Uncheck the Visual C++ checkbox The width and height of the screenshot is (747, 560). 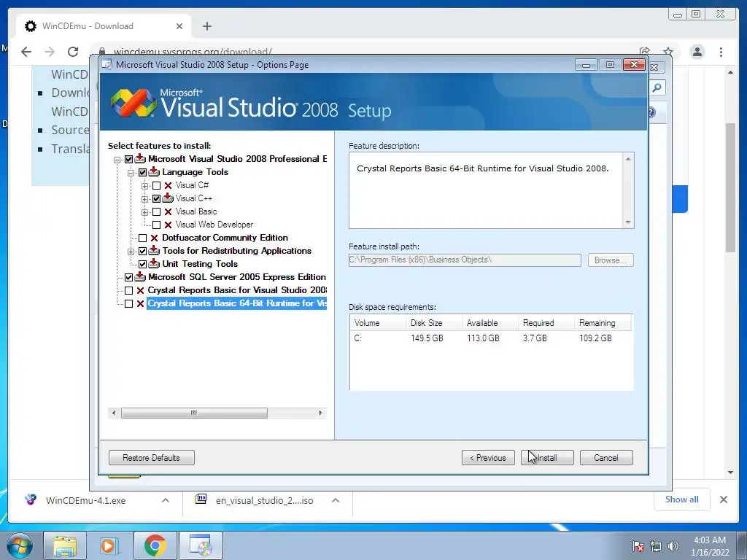click(x=156, y=198)
